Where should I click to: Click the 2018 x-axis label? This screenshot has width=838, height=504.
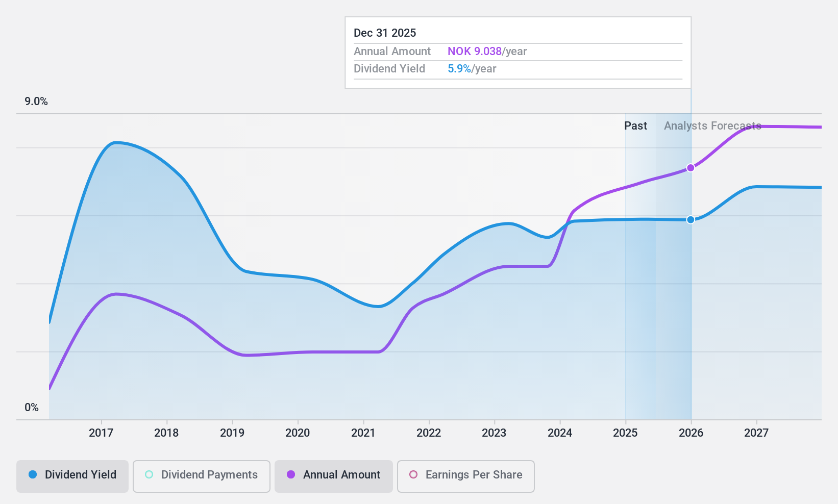166,433
